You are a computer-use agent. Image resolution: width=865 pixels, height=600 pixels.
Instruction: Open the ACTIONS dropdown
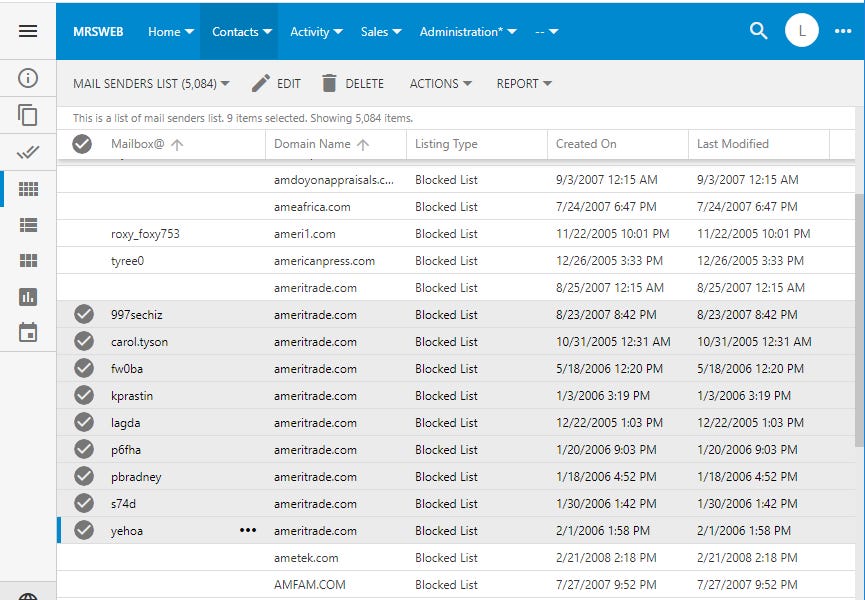pos(440,84)
